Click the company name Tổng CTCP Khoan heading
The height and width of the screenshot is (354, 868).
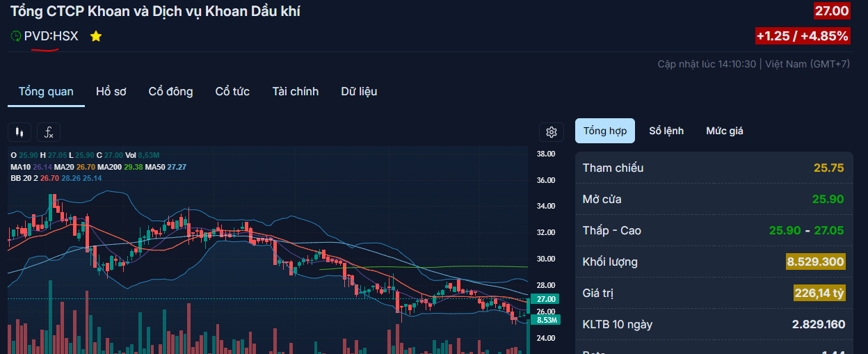pyautogui.click(x=156, y=11)
